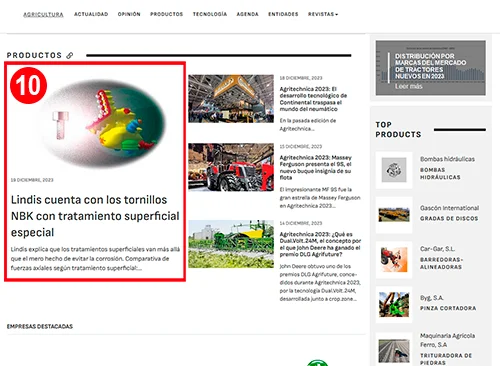
Task: Click the Lindis article summary paragraph
Action: pyautogui.click(x=95, y=259)
